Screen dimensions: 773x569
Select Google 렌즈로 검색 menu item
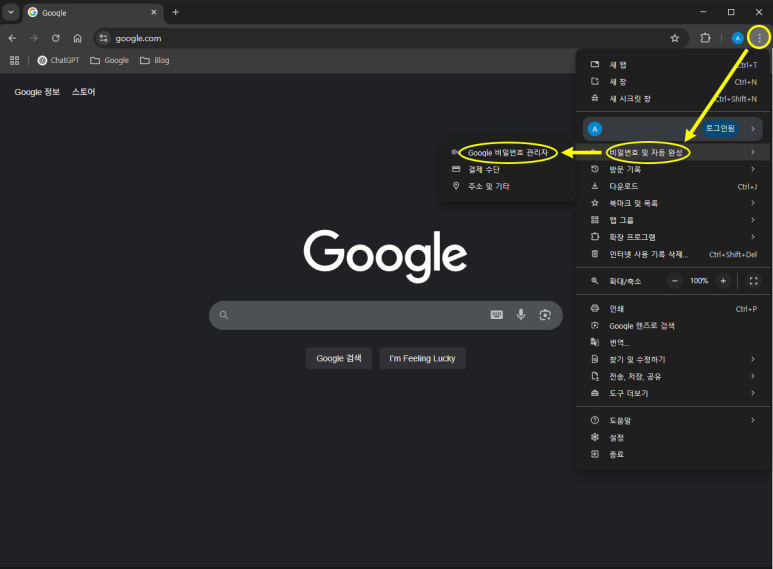(x=672, y=326)
